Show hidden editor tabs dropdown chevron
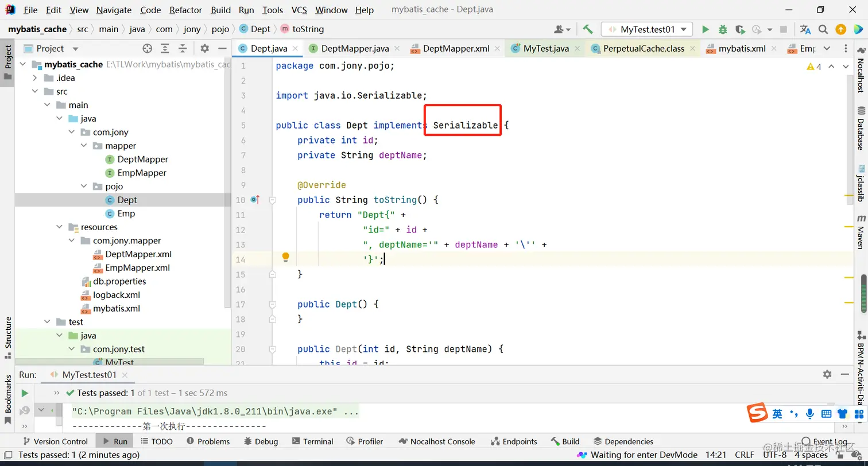Screen dimensions: 868x466 (827, 49)
